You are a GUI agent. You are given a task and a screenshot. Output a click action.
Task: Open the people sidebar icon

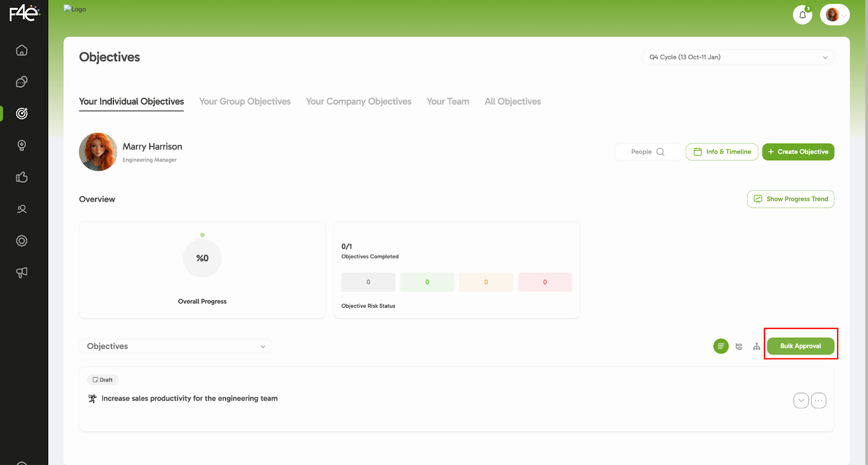click(x=22, y=209)
